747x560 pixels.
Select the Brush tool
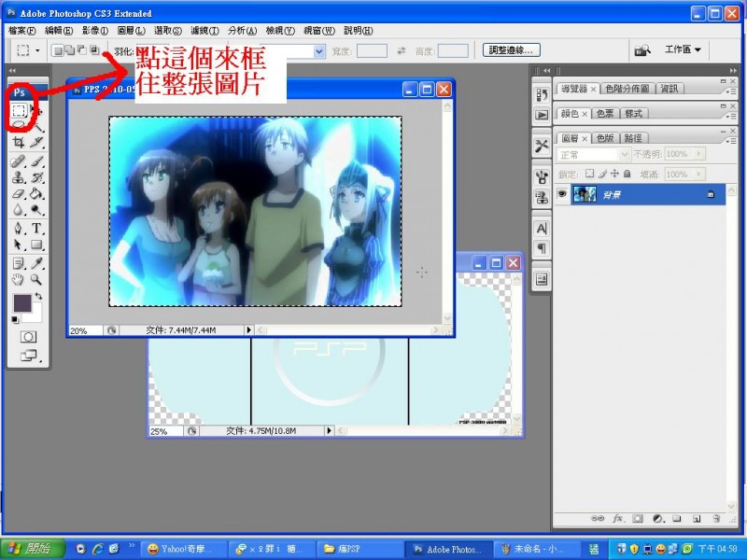pyautogui.click(x=36, y=161)
